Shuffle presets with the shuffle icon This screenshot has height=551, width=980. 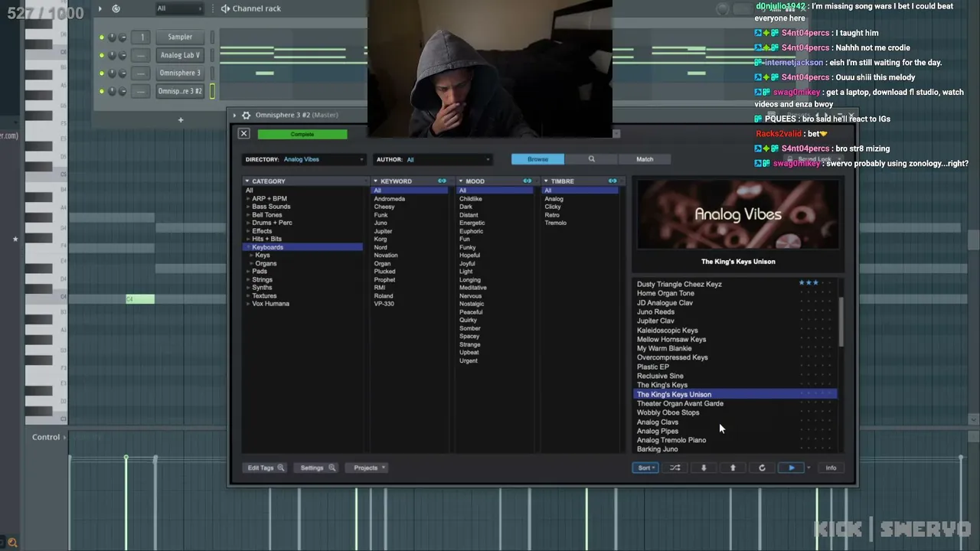[675, 468]
